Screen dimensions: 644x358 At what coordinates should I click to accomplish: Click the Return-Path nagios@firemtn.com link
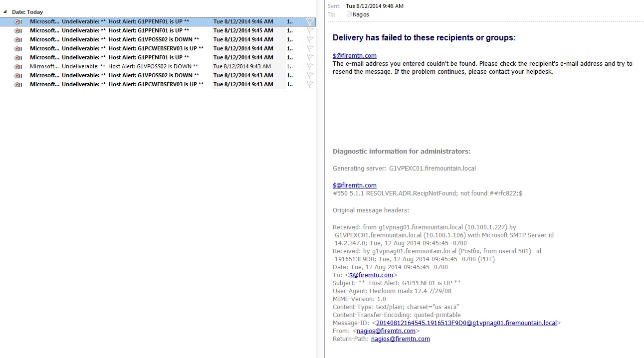(x=400, y=339)
